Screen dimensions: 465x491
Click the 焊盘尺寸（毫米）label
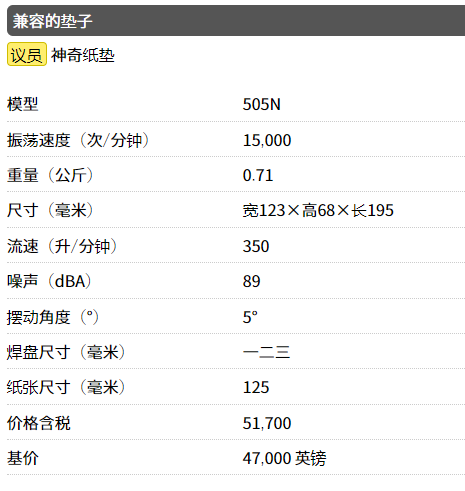(66, 352)
